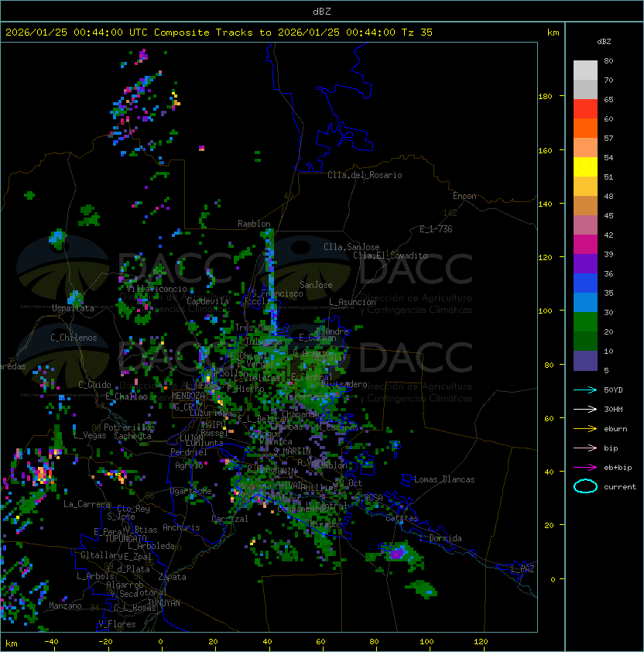Click the pink bip arrow in legend
The image size is (644, 652).
click(x=585, y=448)
